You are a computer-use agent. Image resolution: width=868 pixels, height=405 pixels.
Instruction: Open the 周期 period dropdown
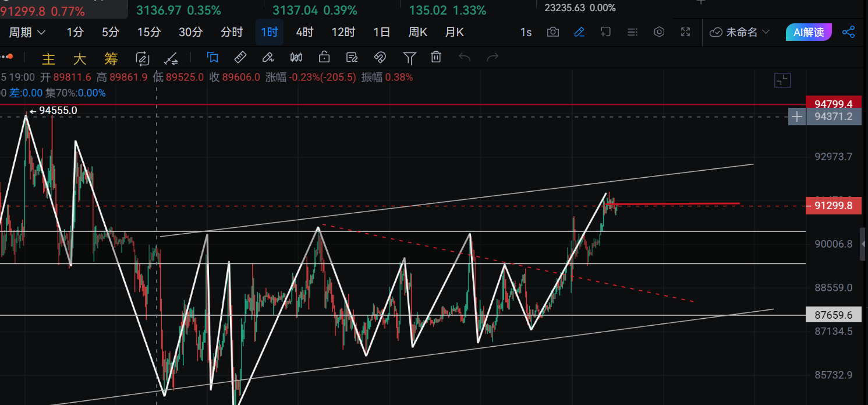[x=26, y=32]
